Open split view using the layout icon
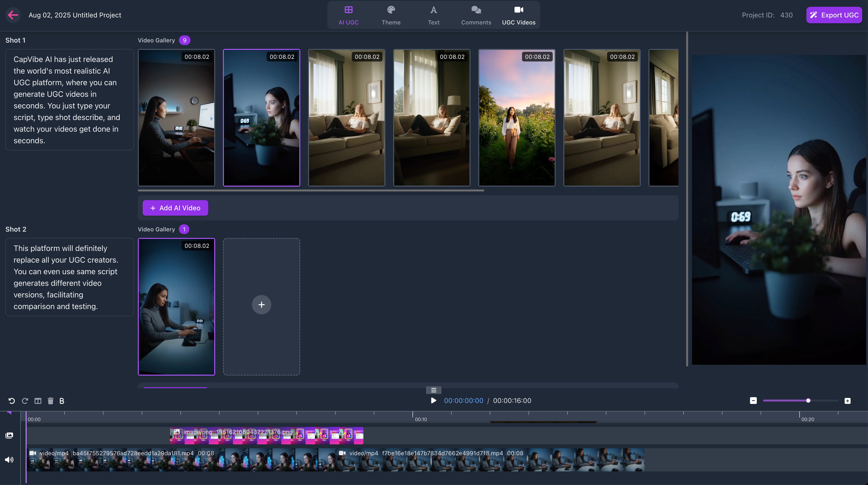The image size is (868, 485). tap(38, 401)
